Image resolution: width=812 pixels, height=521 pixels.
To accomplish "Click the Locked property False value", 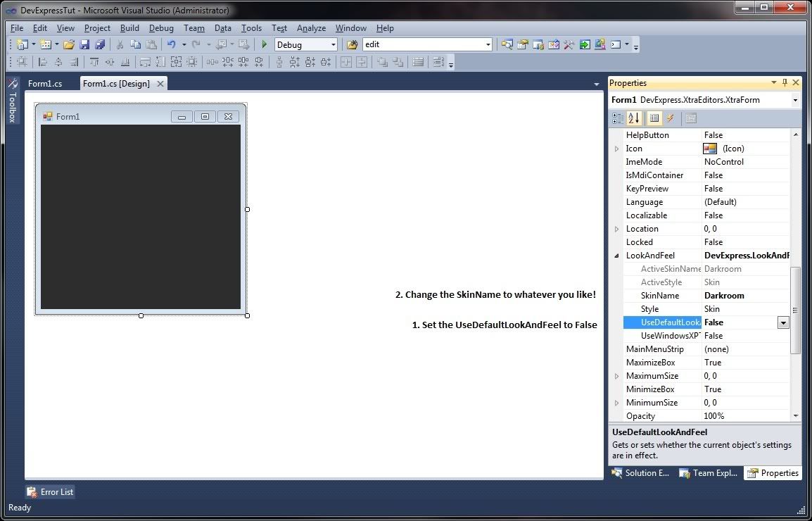I will tap(713, 242).
